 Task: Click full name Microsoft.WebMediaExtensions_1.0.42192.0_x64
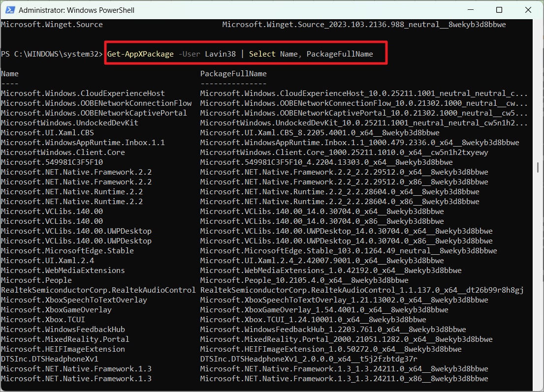click(x=331, y=271)
